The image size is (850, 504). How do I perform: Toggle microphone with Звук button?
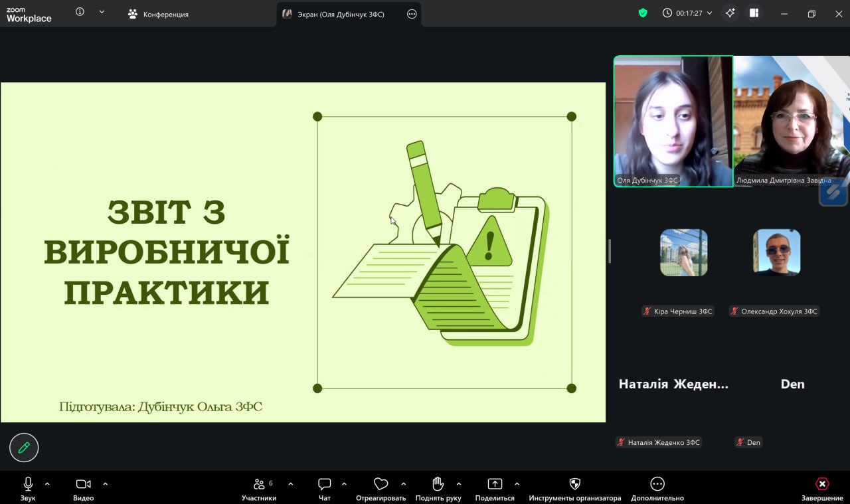click(x=28, y=484)
